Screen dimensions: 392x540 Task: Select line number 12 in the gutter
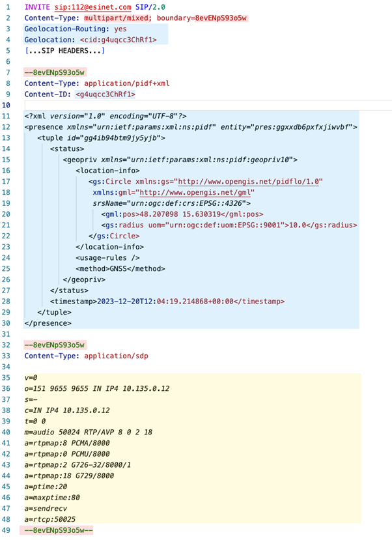7,126
